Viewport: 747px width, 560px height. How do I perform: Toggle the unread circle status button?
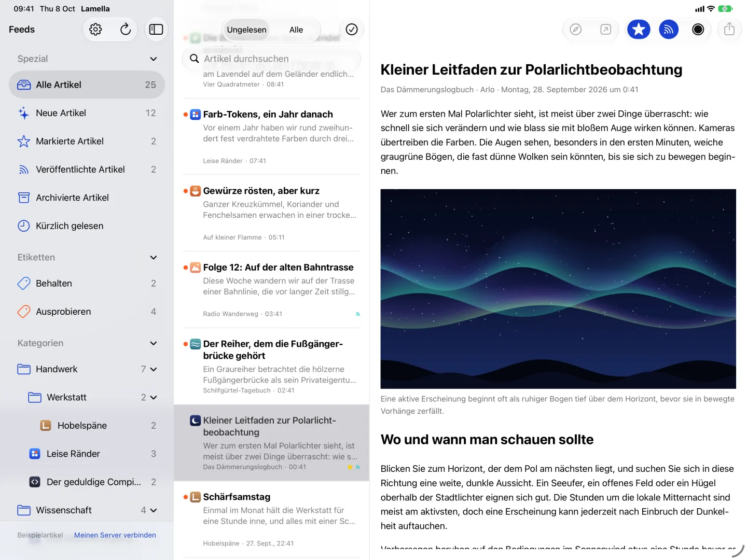698,30
